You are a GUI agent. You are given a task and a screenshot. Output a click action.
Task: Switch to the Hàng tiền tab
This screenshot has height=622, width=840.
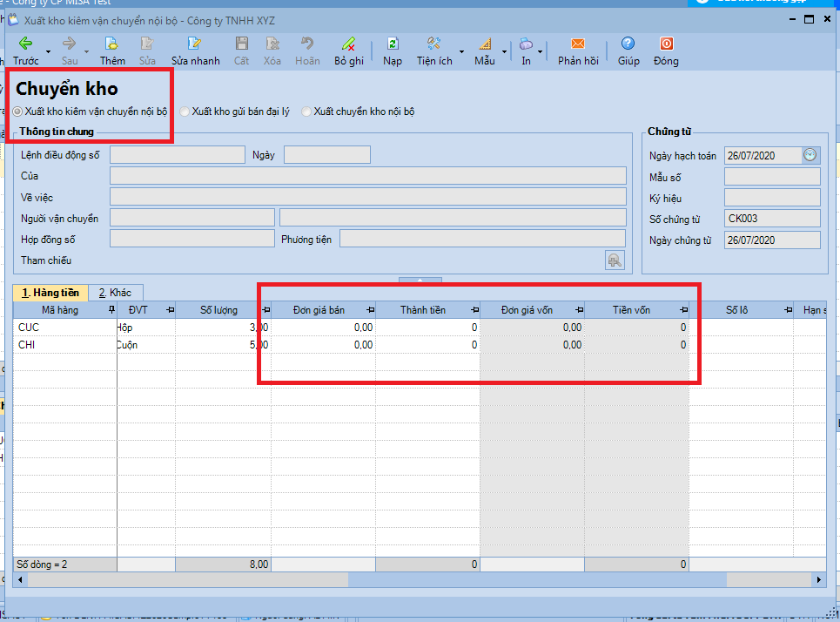click(x=51, y=293)
